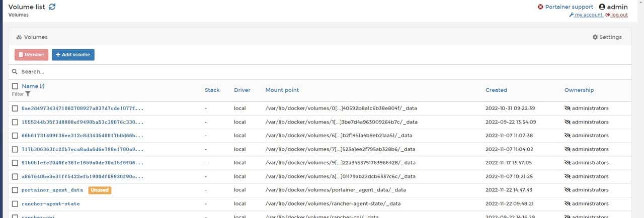
Task: Sort by the Created column header
Action: tap(496, 90)
